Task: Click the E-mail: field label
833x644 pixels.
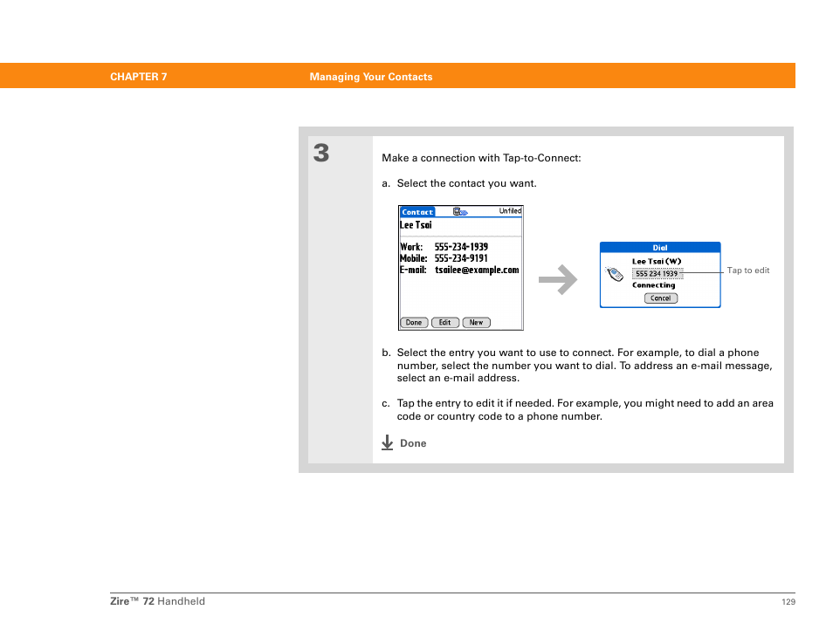Action: (x=413, y=271)
